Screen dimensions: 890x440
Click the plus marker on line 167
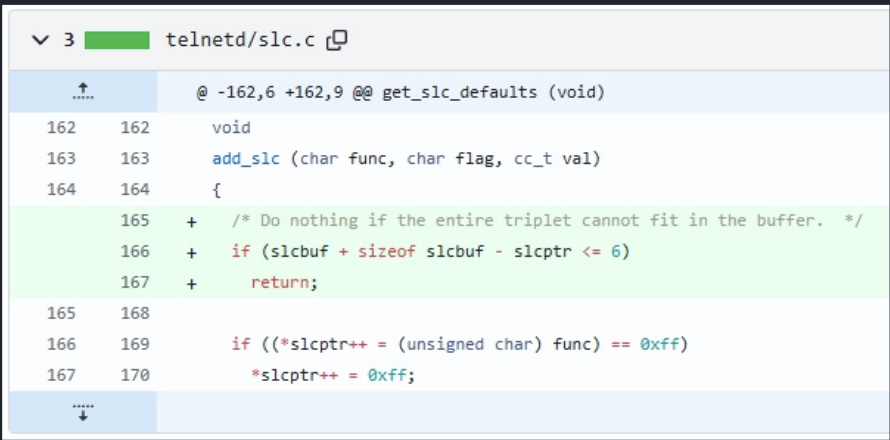pos(192,284)
